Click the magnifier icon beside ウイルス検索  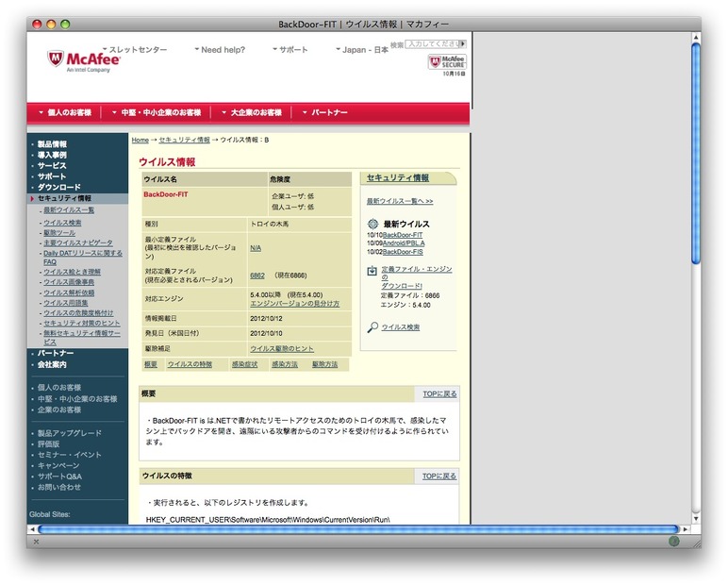pos(372,327)
